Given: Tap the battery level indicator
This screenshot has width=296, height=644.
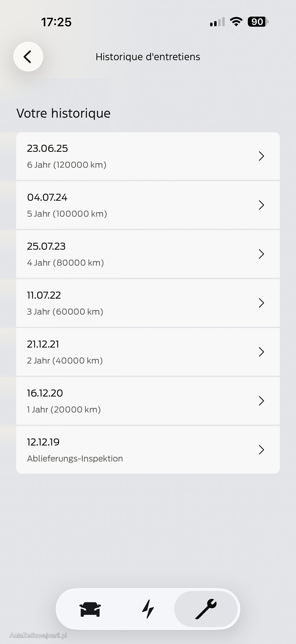Looking at the screenshot, I should (x=258, y=22).
